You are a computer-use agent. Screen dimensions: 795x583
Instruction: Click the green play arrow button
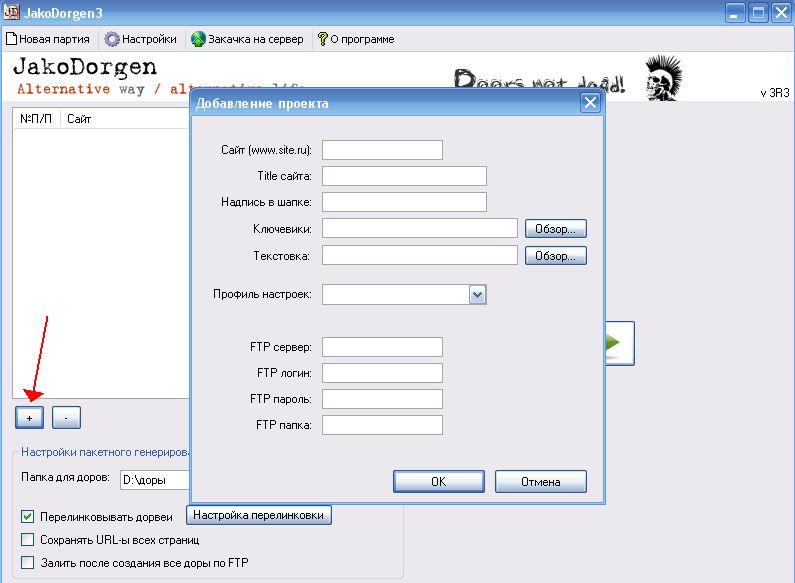pyautogui.click(x=620, y=343)
